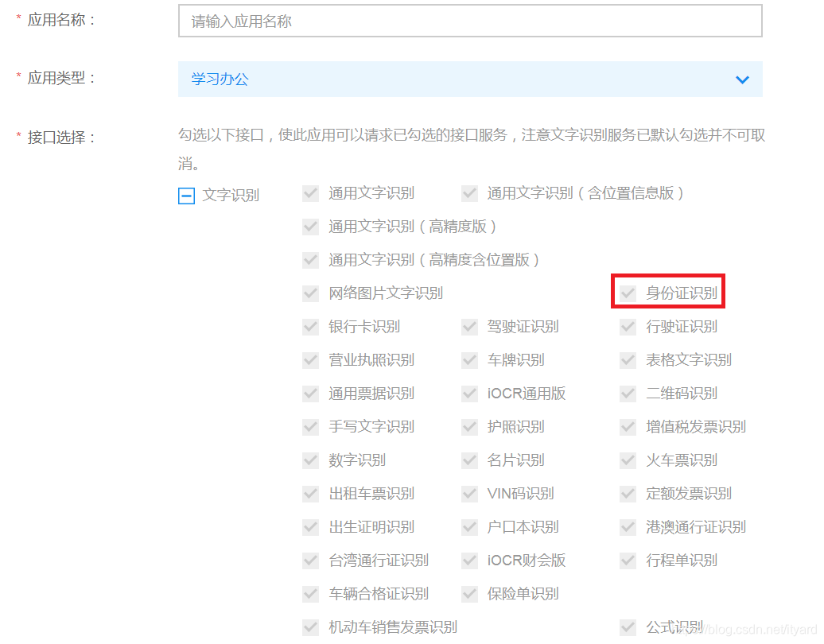Toggle 二维码识别 checkbox
The image size is (824, 644).
(x=628, y=394)
